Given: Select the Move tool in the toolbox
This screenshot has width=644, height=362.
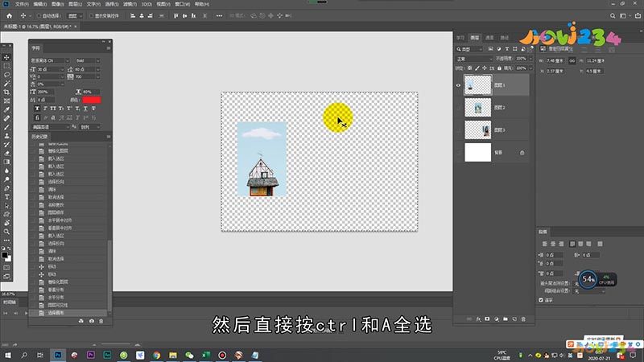Looking at the screenshot, I should click(x=6, y=57).
